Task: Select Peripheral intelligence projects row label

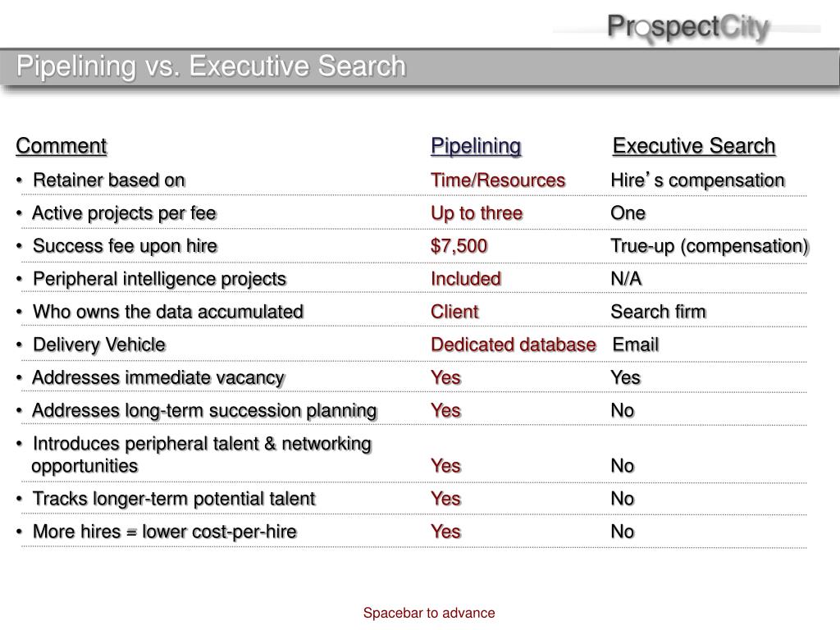Action: pos(160,279)
